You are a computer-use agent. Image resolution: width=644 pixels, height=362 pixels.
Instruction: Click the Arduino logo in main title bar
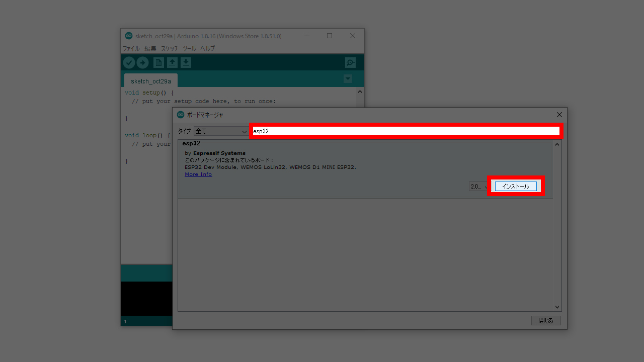click(x=129, y=36)
